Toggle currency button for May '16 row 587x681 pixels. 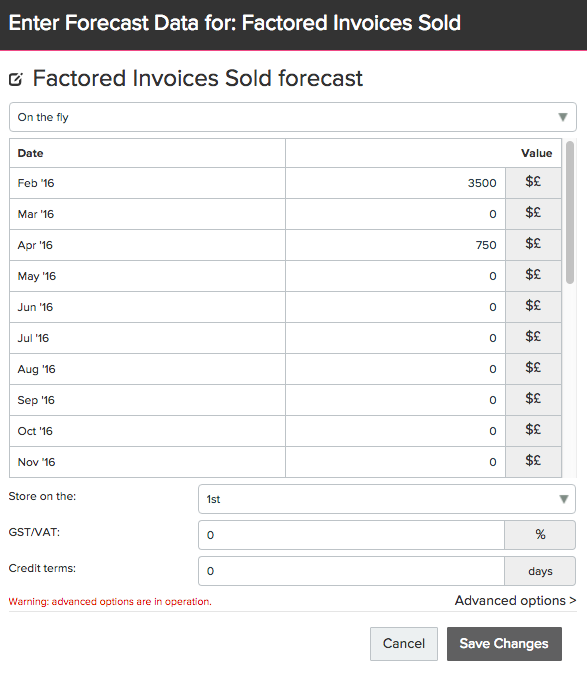tap(533, 276)
